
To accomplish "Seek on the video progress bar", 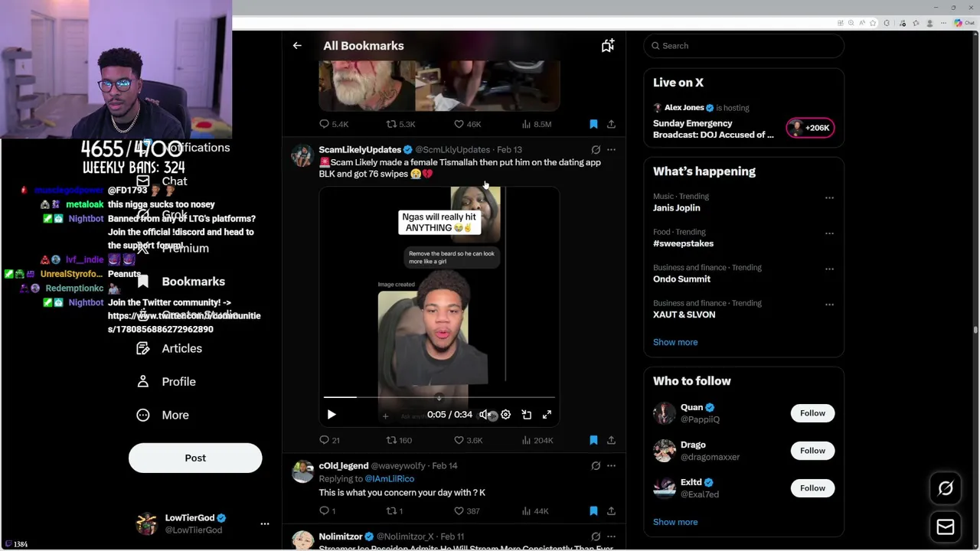I will 439,397.
